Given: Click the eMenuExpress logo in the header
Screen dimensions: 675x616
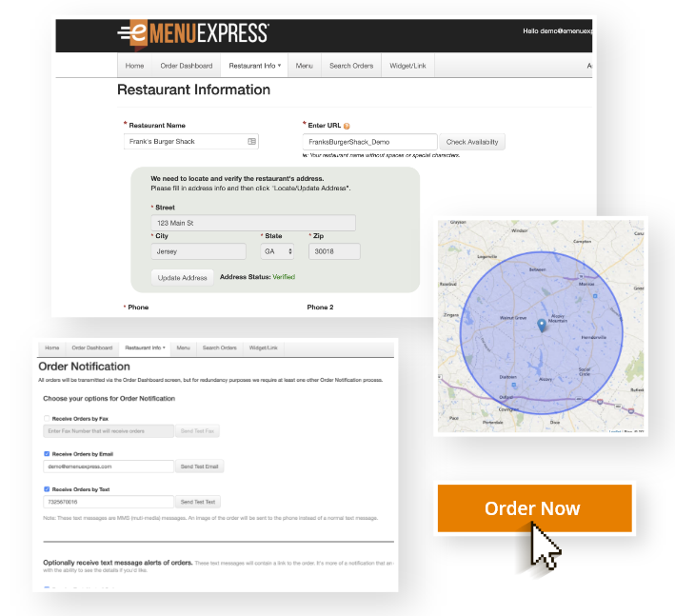Looking at the screenshot, I should coord(193,33).
